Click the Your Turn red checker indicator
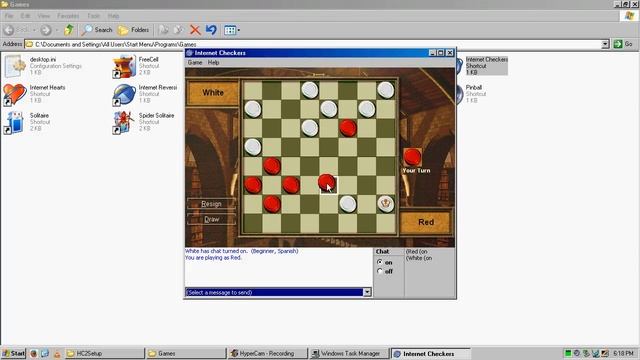The height and width of the screenshot is (360, 640). (x=412, y=157)
